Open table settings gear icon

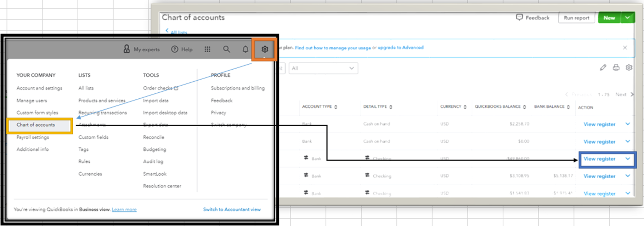[629, 68]
